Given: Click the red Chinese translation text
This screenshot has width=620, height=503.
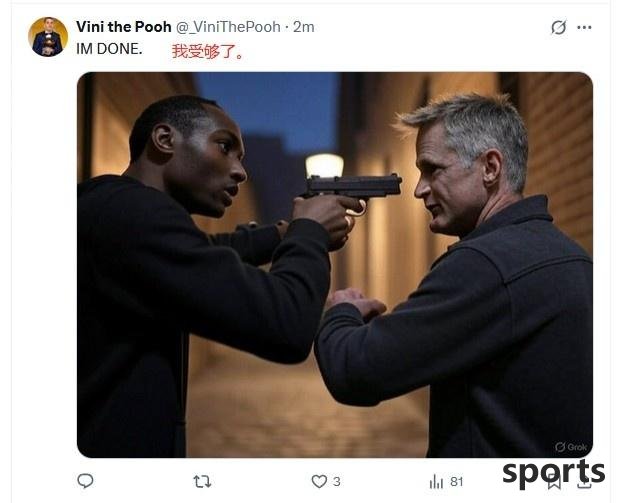Looking at the screenshot, I should pyautogui.click(x=208, y=52).
